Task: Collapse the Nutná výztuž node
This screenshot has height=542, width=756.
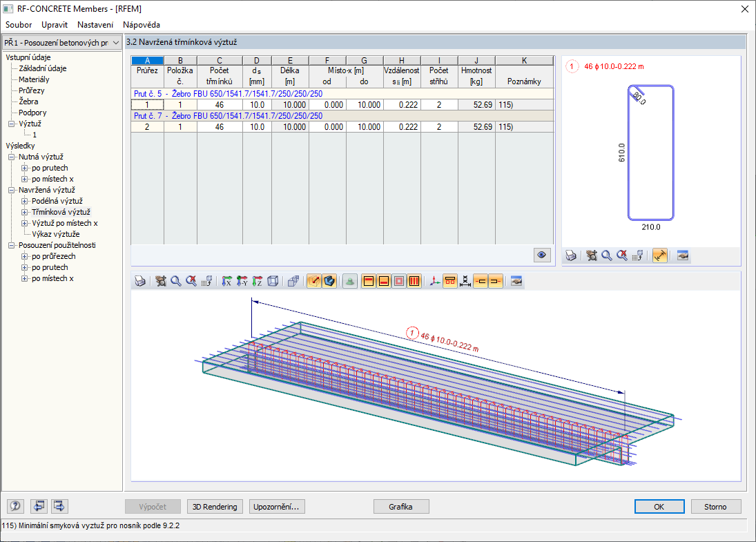Action: point(12,157)
